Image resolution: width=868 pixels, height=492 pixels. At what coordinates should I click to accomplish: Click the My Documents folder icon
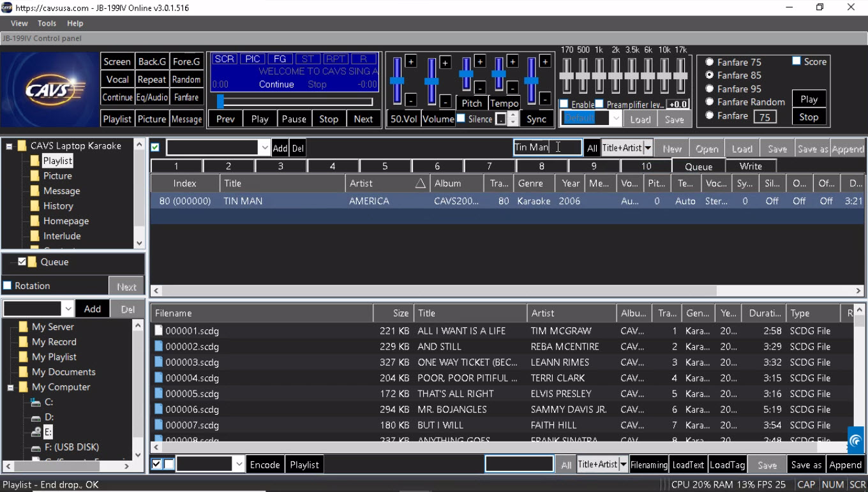click(24, 372)
